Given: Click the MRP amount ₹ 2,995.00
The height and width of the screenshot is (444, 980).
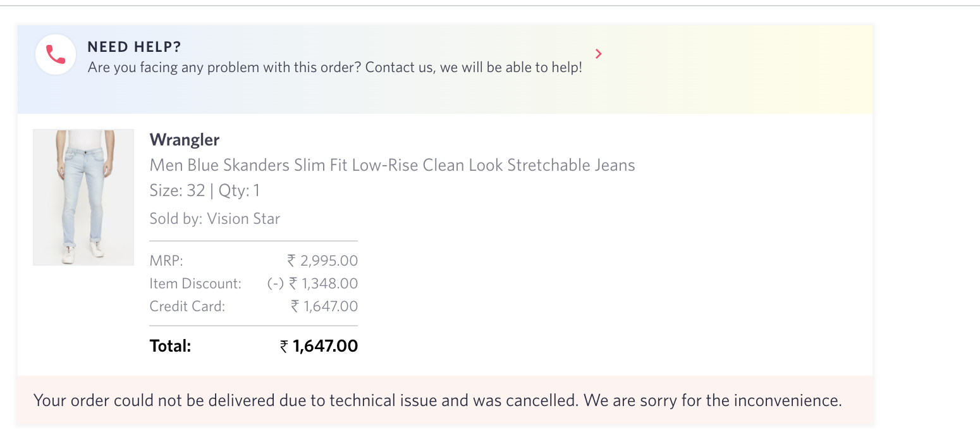Looking at the screenshot, I should [322, 261].
